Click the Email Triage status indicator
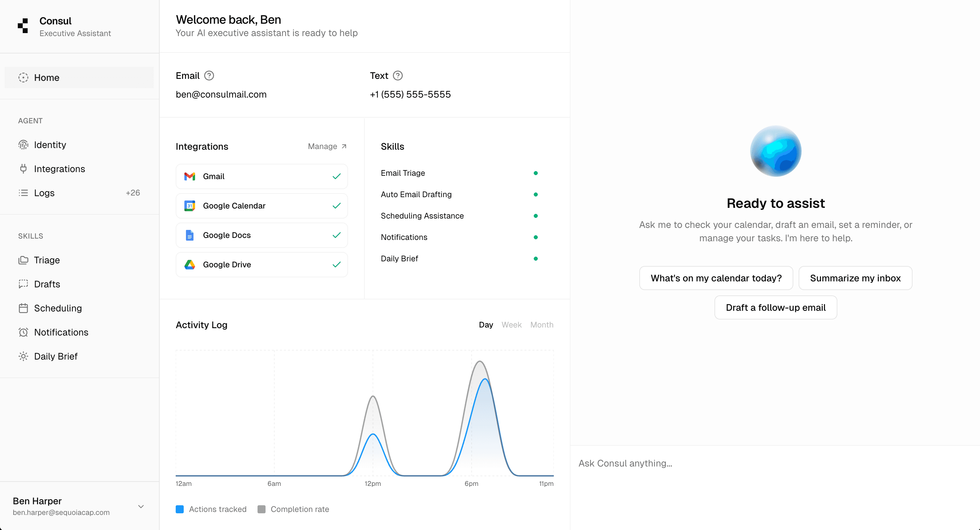The width and height of the screenshot is (980, 530). click(536, 173)
